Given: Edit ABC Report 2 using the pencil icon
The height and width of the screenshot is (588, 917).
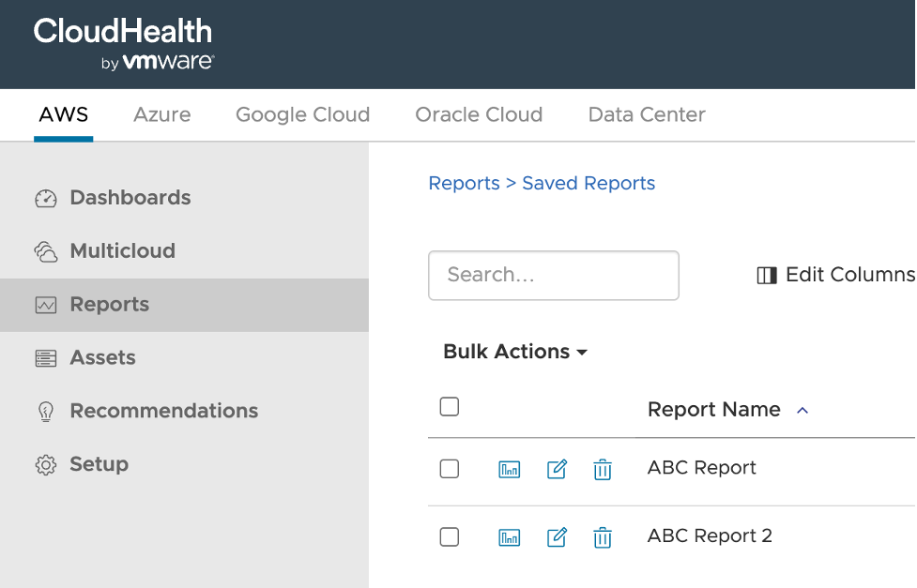Looking at the screenshot, I should point(557,537).
